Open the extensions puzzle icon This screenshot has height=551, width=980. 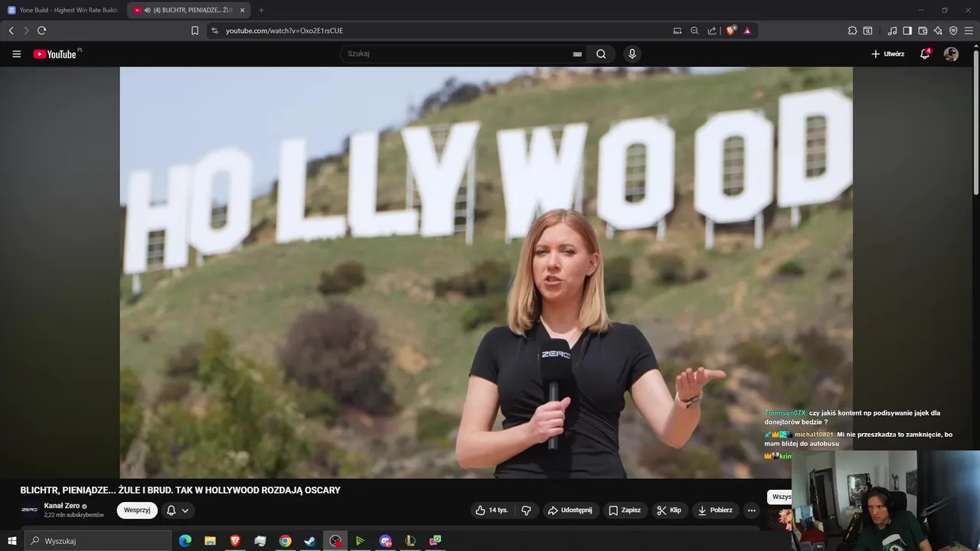pos(852,31)
